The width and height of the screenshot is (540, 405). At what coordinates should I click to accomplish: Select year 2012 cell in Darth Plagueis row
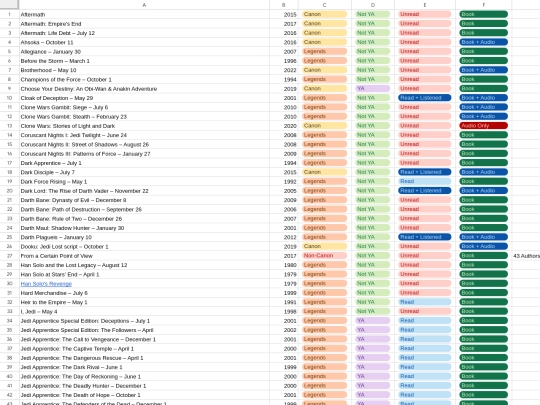pyautogui.click(x=284, y=238)
